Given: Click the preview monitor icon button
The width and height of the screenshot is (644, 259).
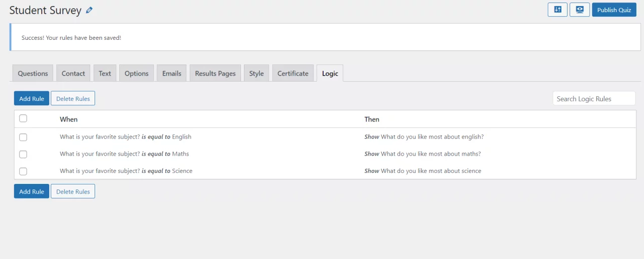Looking at the screenshot, I should click(580, 10).
